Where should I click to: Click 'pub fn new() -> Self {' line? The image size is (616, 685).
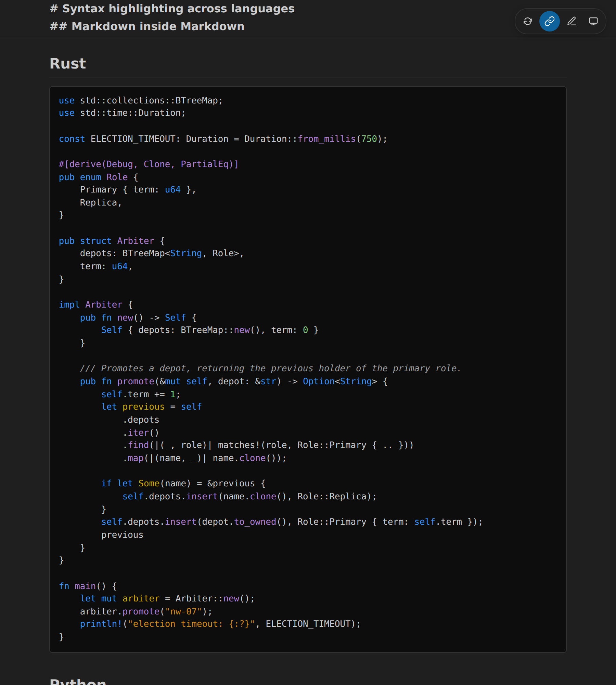point(138,317)
